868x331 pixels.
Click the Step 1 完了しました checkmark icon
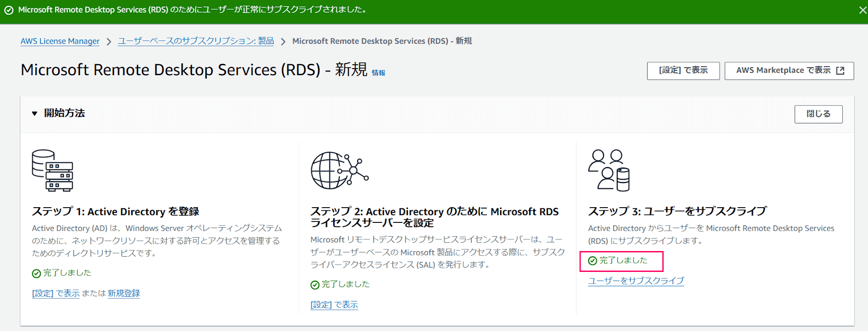pyautogui.click(x=36, y=273)
